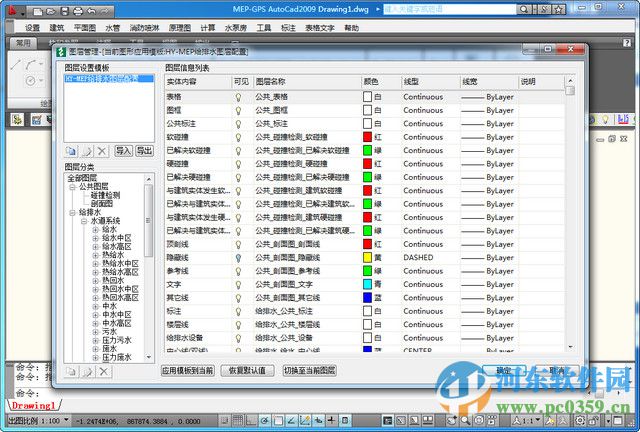Toggle lineweight display in status bar
640x432 pixels.
(331, 420)
